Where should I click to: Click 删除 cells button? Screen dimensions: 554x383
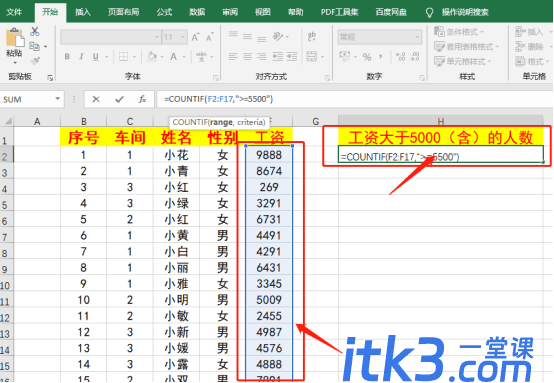pos(529,47)
